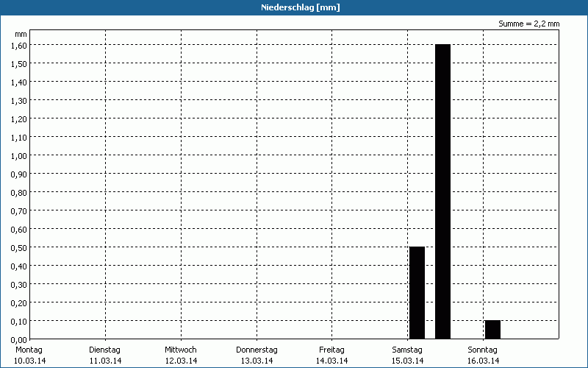Click the 0,70 y-axis value
The width and height of the screenshot is (588, 368).
tap(19, 211)
